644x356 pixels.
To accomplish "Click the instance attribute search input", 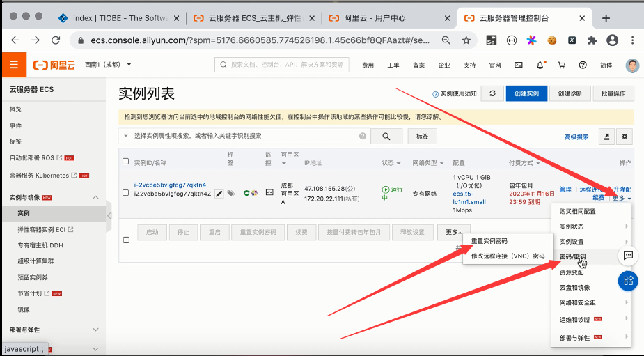I will coord(246,136).
